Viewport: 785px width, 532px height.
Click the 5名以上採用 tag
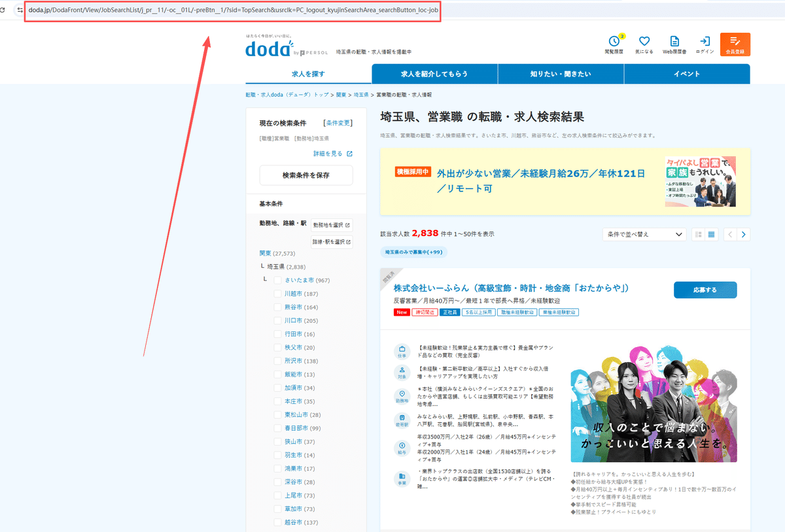click(x=478, y=312)
